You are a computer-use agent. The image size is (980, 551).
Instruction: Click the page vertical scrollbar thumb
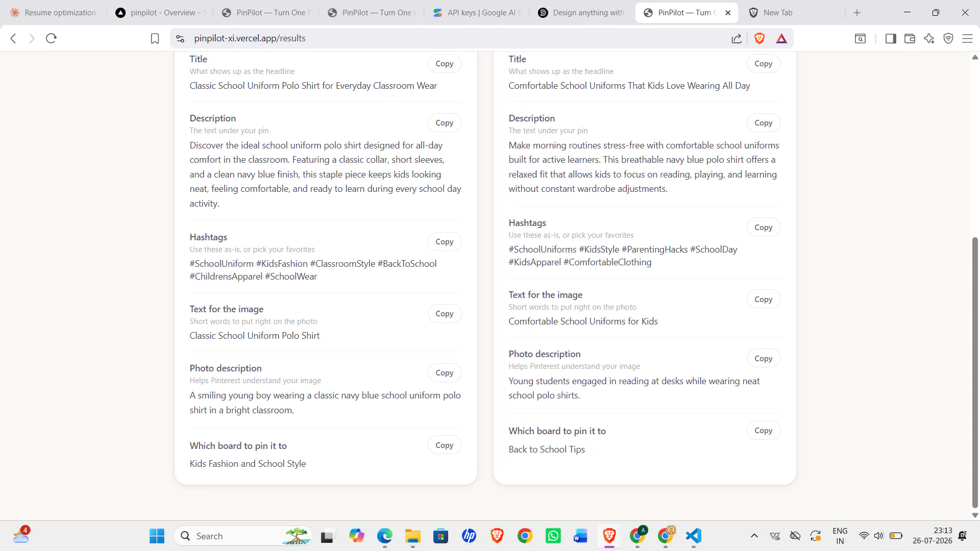pyautogui.click(x=975, y=372)
